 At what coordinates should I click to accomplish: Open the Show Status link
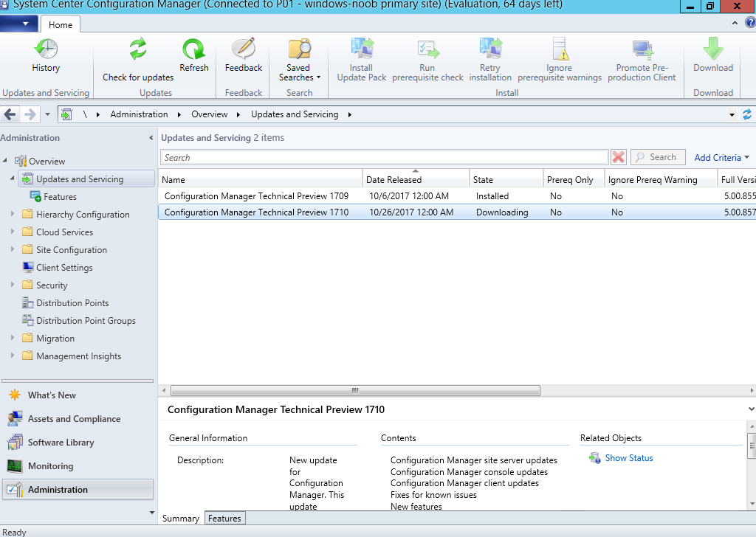coord(629,458)
